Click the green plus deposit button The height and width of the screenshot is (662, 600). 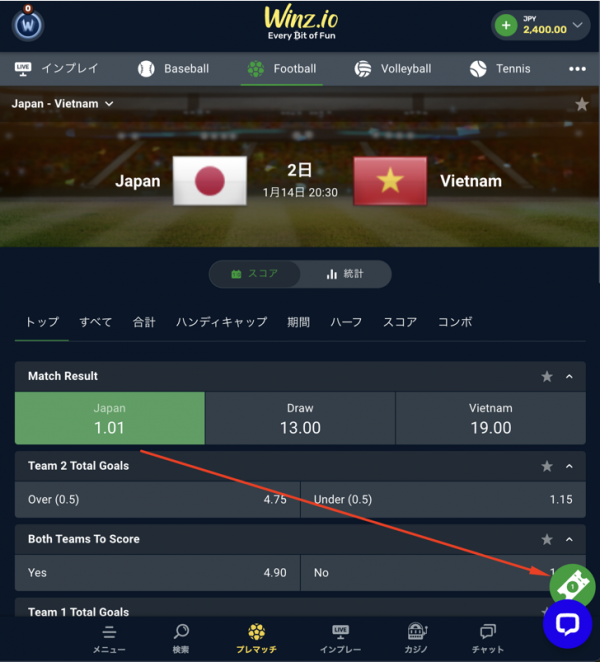(506, 25)
